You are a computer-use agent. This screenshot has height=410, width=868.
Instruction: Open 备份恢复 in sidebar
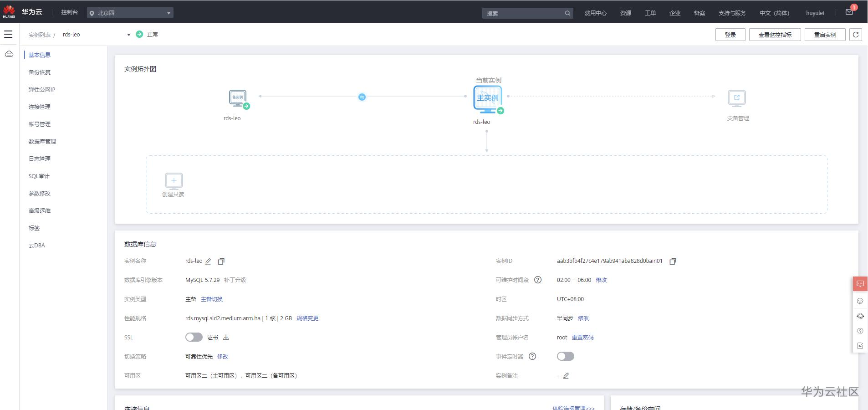(40, 72)
